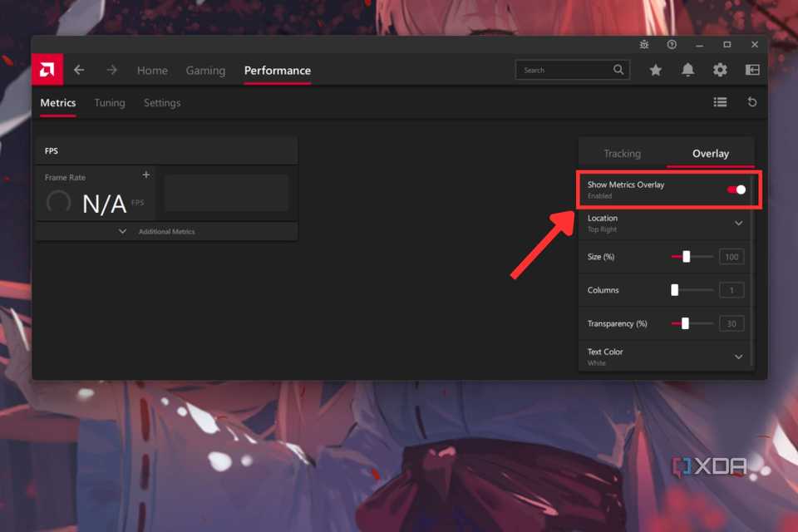Click the favorites star icon
798x532 pixels.
click(655, 70)
